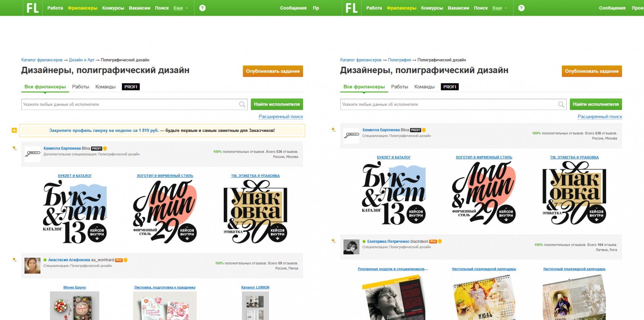This screenshot has width=644, height=320.
Task: Open ТМ, ЭТИКЕТКА И УПАКОВКА link on right page
Action: tap(574, 157)
